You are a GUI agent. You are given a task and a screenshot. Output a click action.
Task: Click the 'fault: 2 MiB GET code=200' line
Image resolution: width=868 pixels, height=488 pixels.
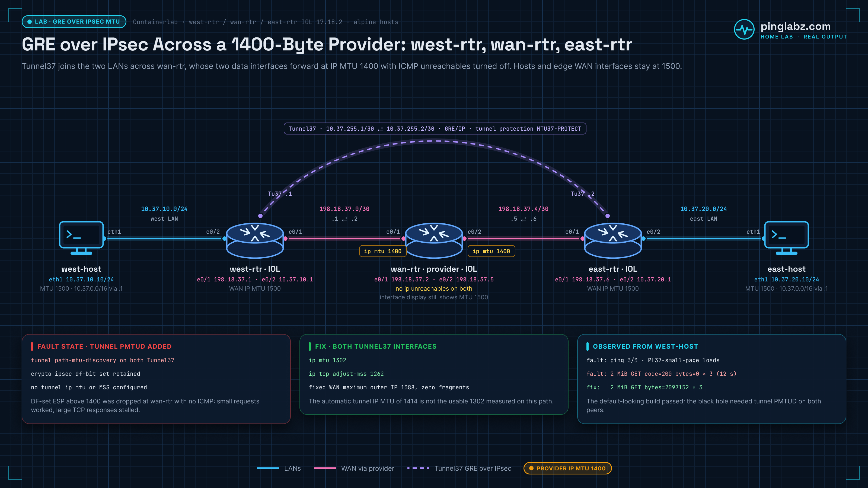tap(661, 374)
